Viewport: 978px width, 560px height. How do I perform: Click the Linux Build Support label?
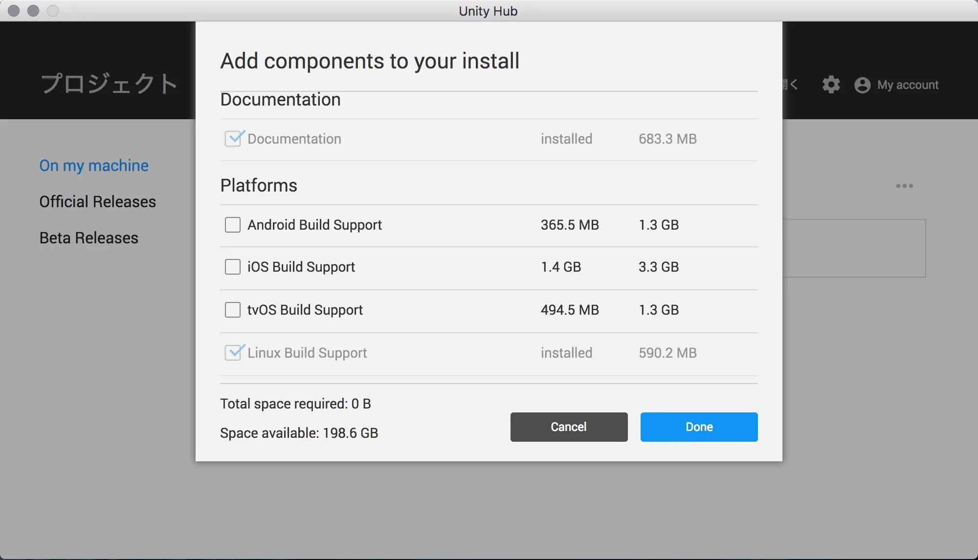(307, 353)
